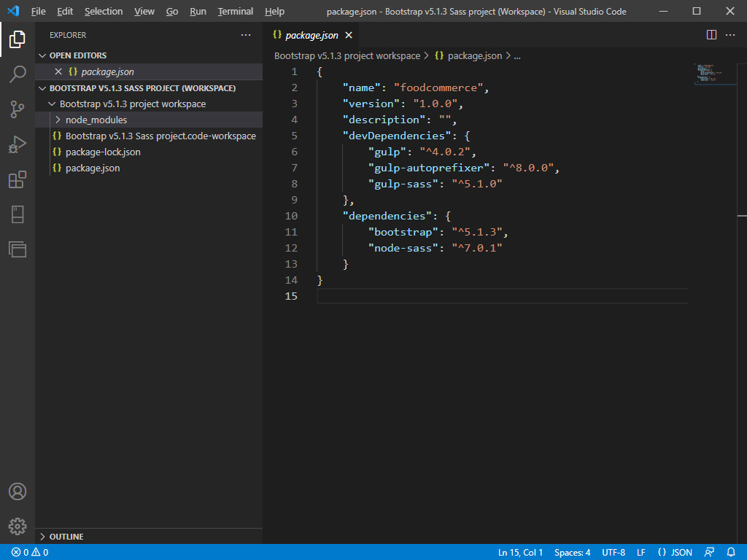
Task: Open the feedback icon in status bar
Action: coord(709,553)
